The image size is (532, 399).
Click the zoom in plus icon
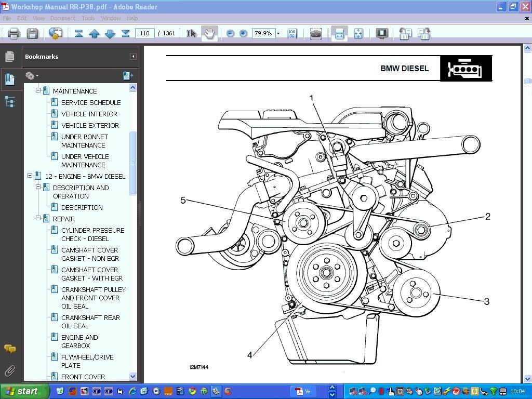(x=243, y=33)
